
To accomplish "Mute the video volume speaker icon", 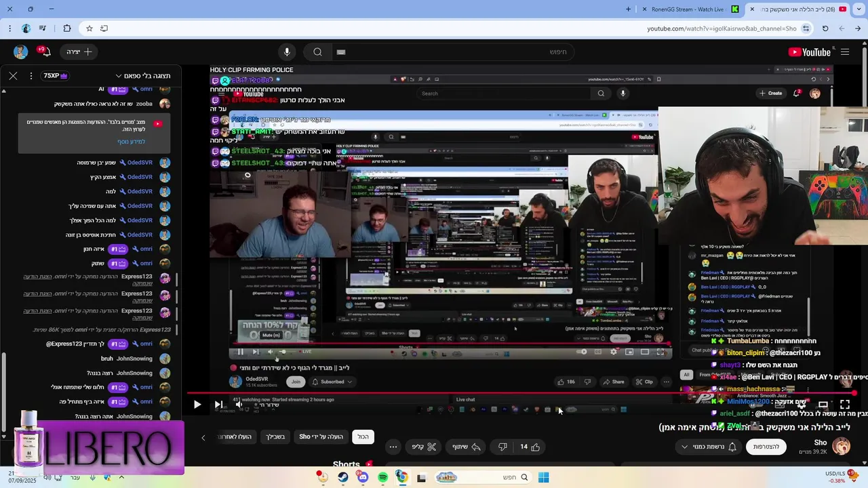I will point(239,405).
